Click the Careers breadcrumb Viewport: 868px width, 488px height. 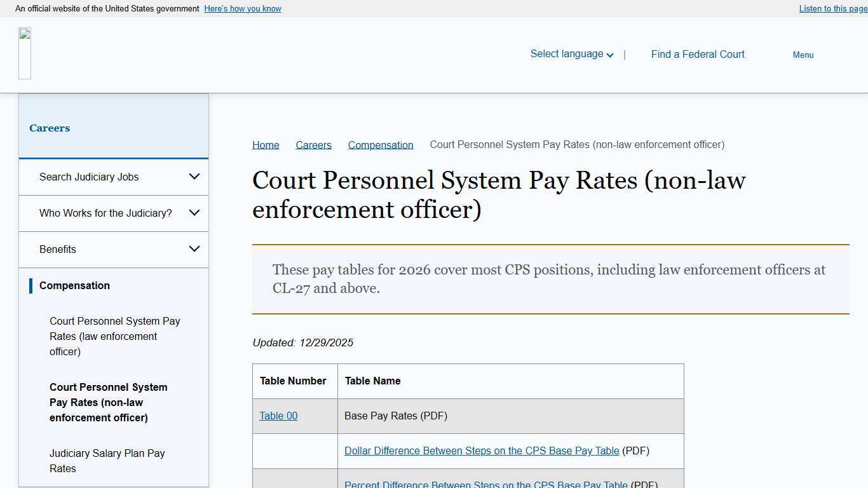click(x=313, y=145)
